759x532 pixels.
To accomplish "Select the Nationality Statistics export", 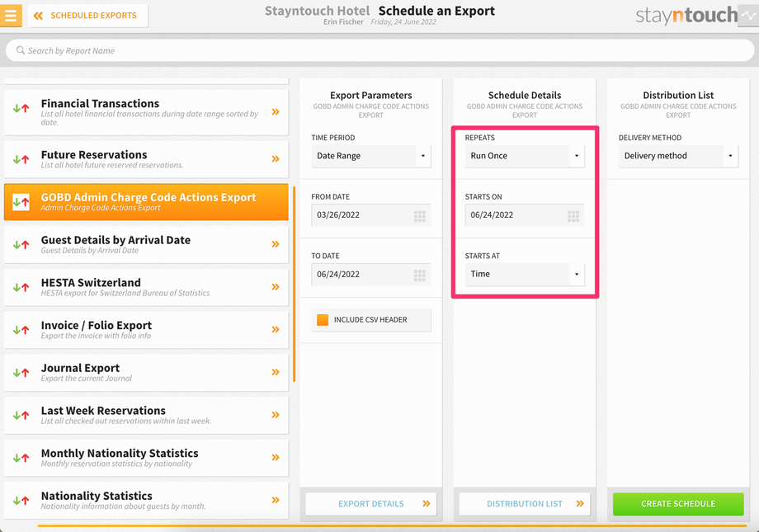I will click(x=146, y=500).
